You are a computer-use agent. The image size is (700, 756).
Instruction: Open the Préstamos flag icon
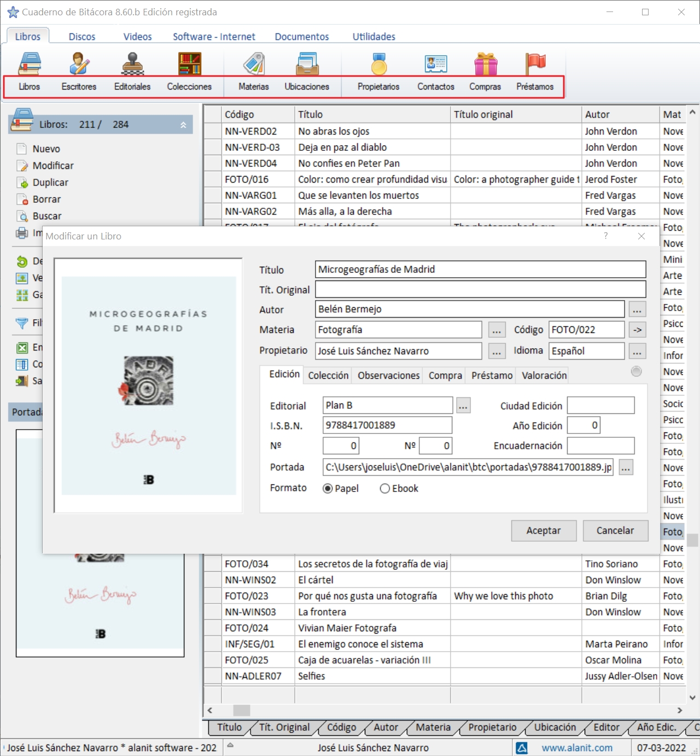pyautogui.click(x=535, y=64)
